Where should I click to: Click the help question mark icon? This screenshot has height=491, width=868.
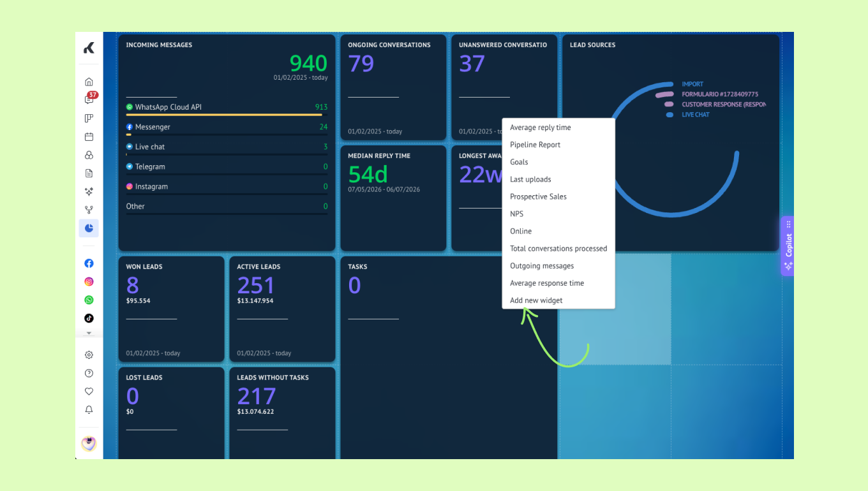click(x=89, y=374)
